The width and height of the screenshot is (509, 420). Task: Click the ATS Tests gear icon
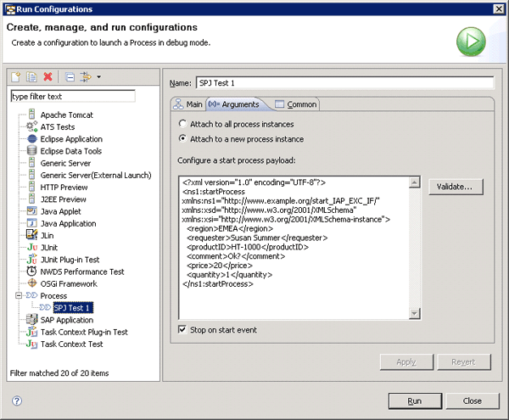32,126
